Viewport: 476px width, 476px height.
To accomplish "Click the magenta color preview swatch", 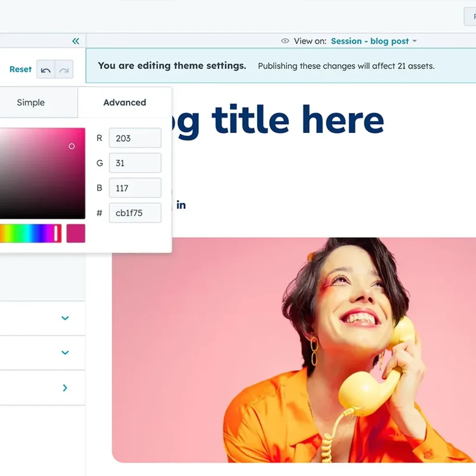I will coord(76,233).
